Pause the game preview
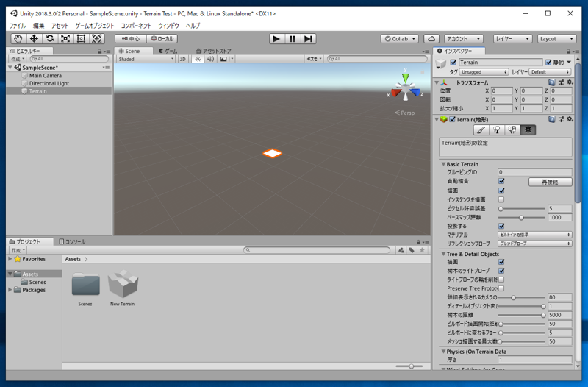Screen dimensions: 588x387 tap(293, 39)
